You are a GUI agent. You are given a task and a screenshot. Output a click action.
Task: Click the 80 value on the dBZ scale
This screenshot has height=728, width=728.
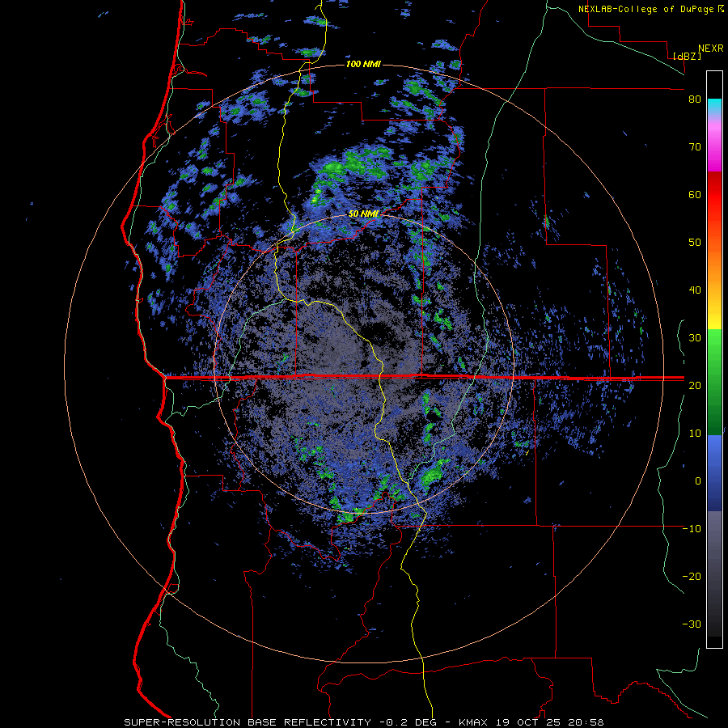(x=695, y=99)
